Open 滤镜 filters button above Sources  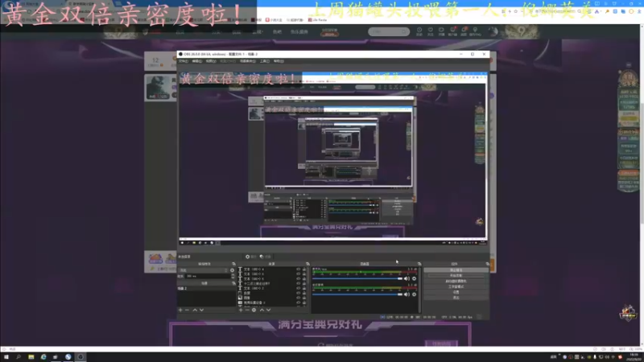point(266,257)
